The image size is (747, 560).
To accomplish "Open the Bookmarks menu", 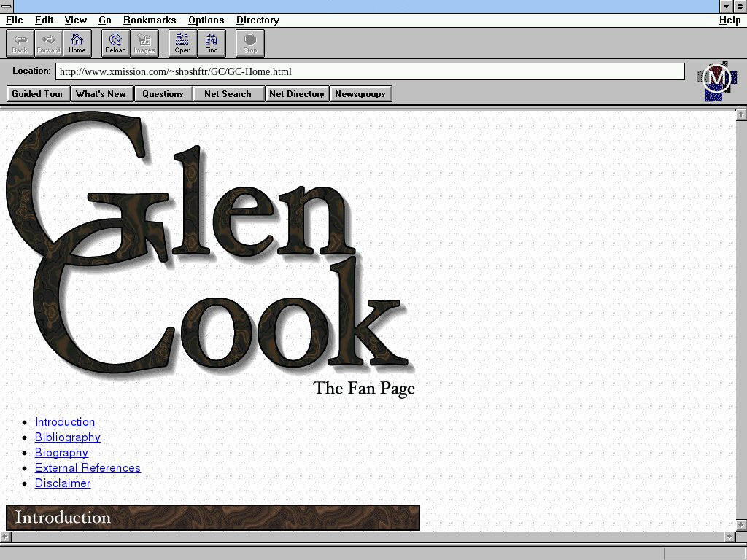I will [150, 20].
